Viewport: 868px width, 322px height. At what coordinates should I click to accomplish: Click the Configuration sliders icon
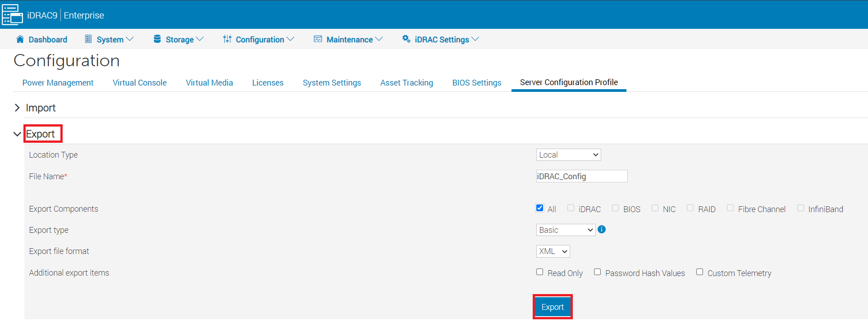[227, 39]
